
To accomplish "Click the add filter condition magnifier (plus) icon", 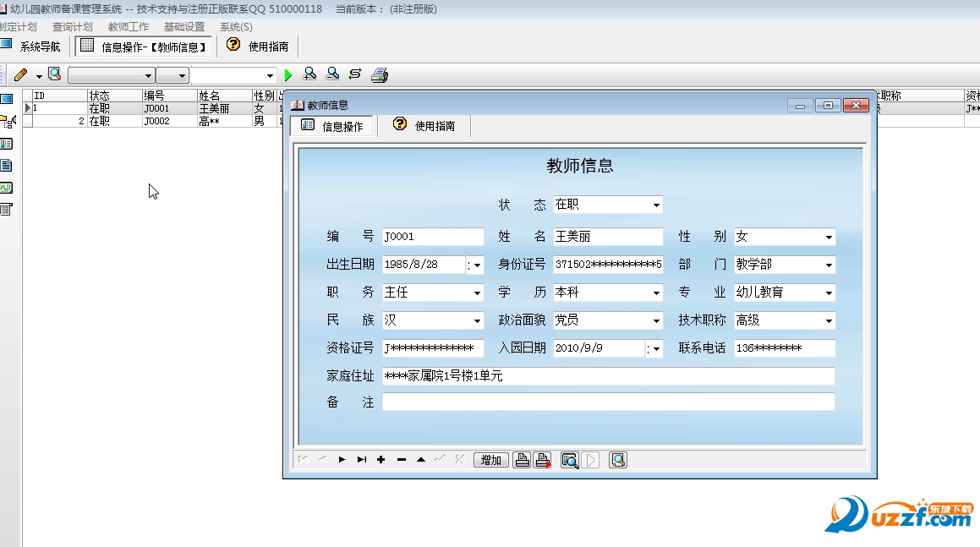I will click(310, 74).
